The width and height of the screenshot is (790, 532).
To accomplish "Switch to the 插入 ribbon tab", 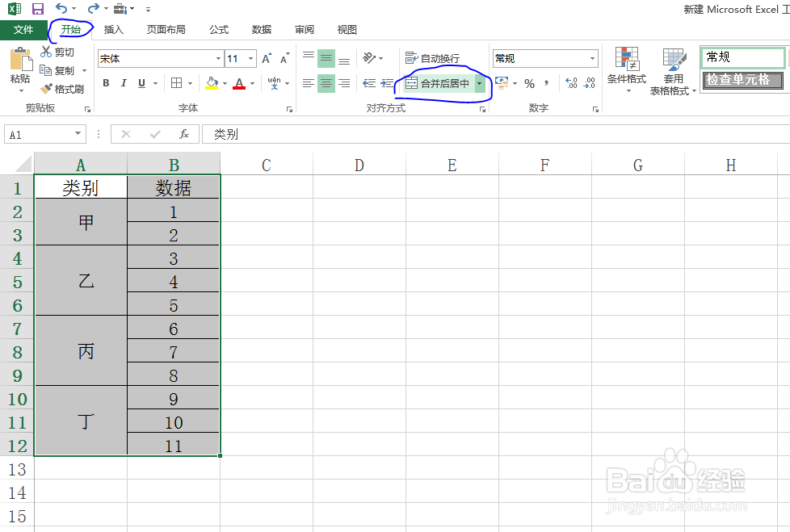I will 111,29.
